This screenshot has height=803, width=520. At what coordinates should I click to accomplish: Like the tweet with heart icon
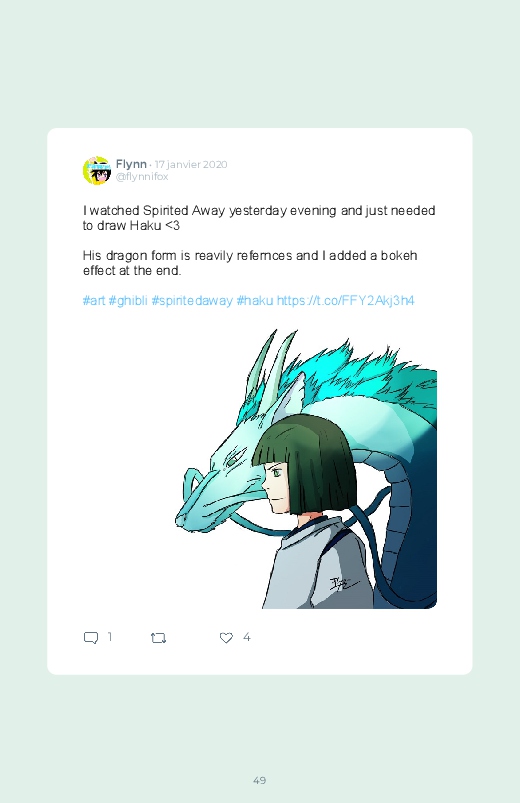pos(226,638)
